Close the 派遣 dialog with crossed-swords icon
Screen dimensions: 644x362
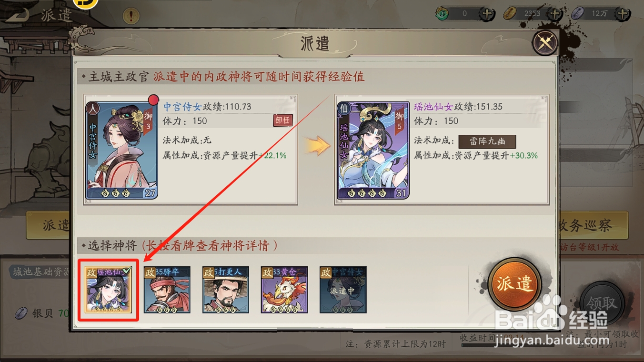545,43
